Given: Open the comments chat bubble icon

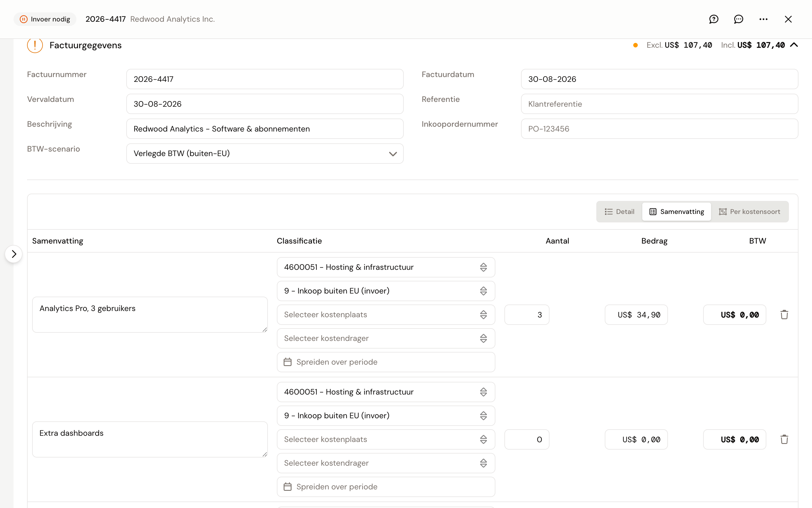Looking at the screenshot, I should [738, 19].
